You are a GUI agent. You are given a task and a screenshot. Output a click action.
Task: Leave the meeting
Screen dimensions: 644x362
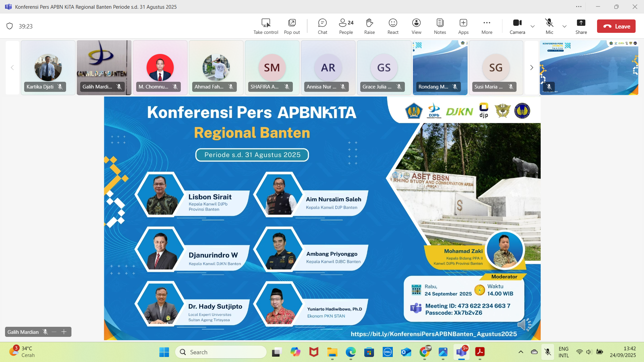[616, 26]
